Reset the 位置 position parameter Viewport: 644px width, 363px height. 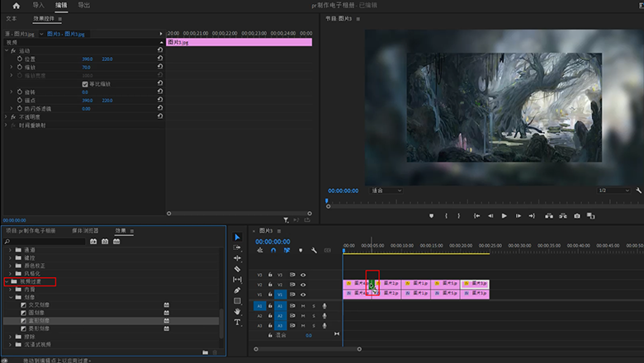[160, 59]
